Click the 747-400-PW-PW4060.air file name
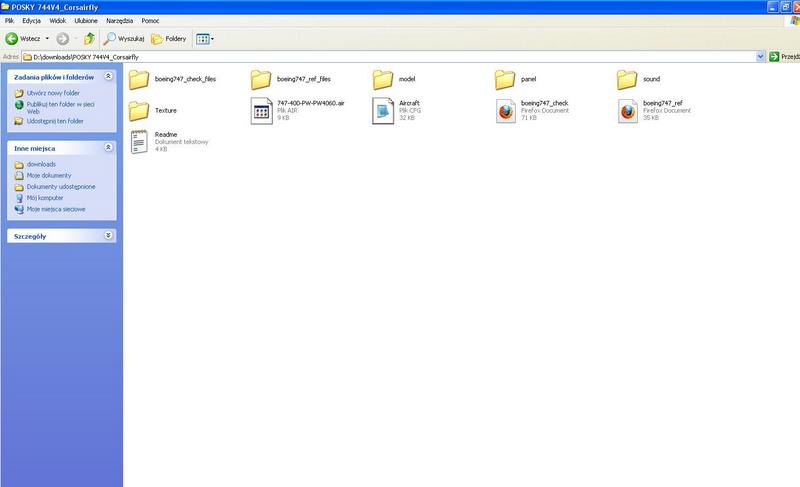The height and width of the screenshot is (487, 800). click(311, 103)
